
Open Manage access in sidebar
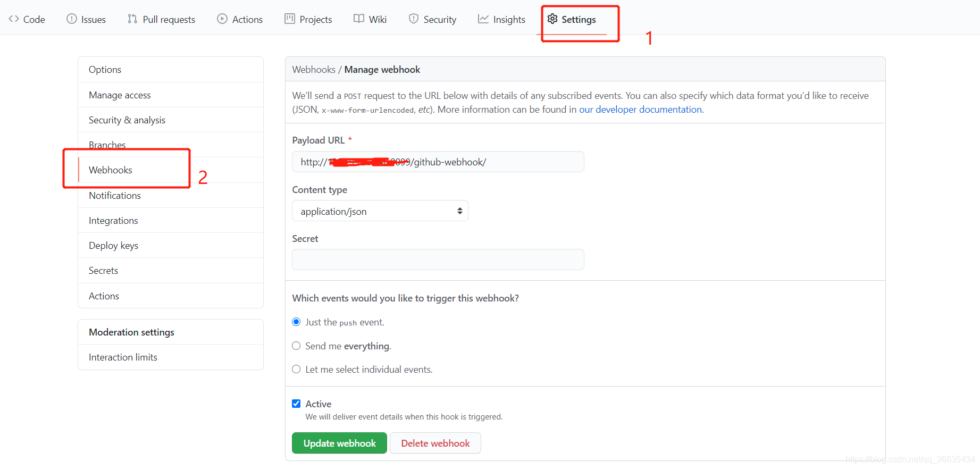coord(171,95)
